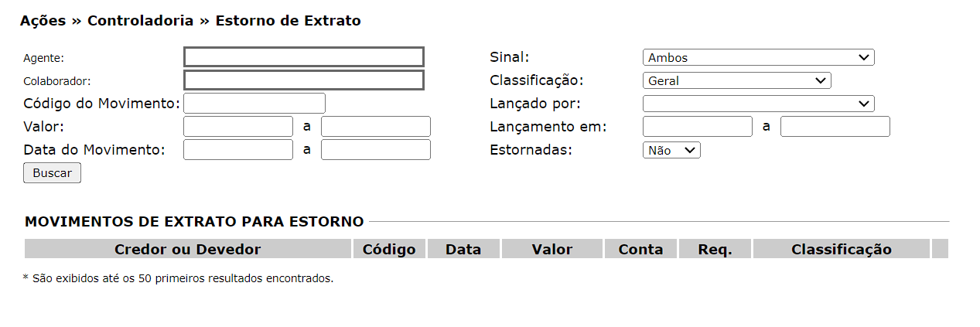Screen dimensions: 980x327
Task: Open the Lançado por dropdown
Action: tap(758, 104)
